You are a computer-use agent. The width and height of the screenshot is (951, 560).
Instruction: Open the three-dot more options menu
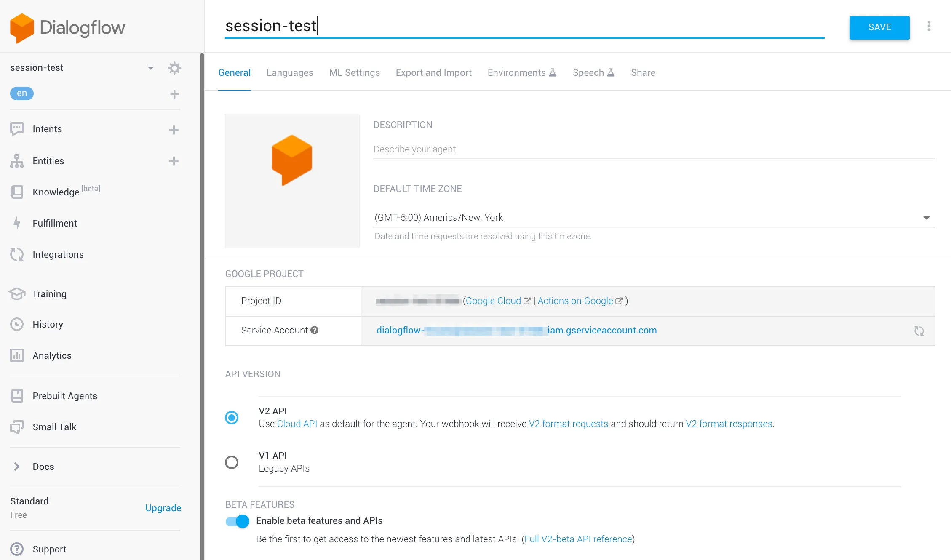pos(929,27)
